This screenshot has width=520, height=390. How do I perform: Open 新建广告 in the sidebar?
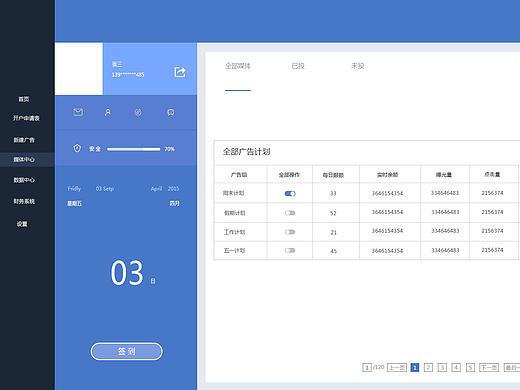[24, 140]
